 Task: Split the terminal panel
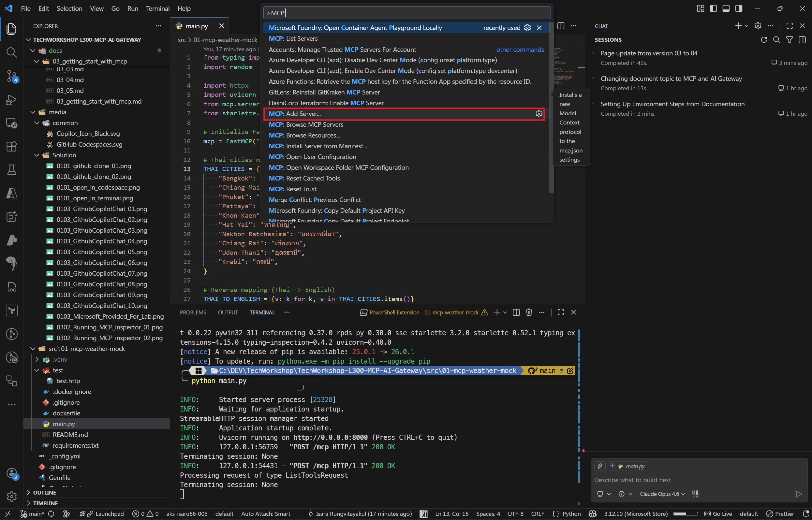[x=516, y=312]
